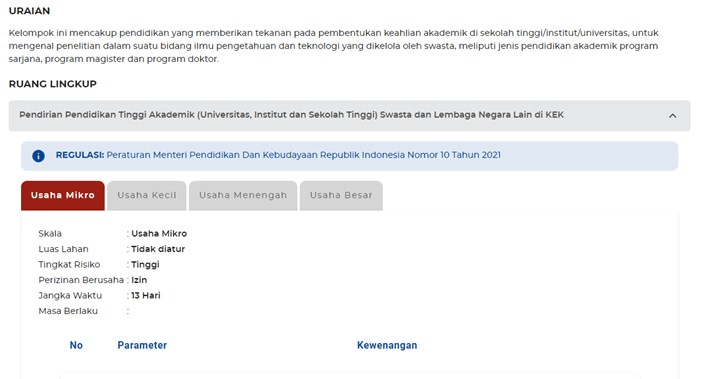Click the 'Tidak diatur' Luas Lahan value
This screenshot has height=379, width=708.
click(x=158, y=249)
